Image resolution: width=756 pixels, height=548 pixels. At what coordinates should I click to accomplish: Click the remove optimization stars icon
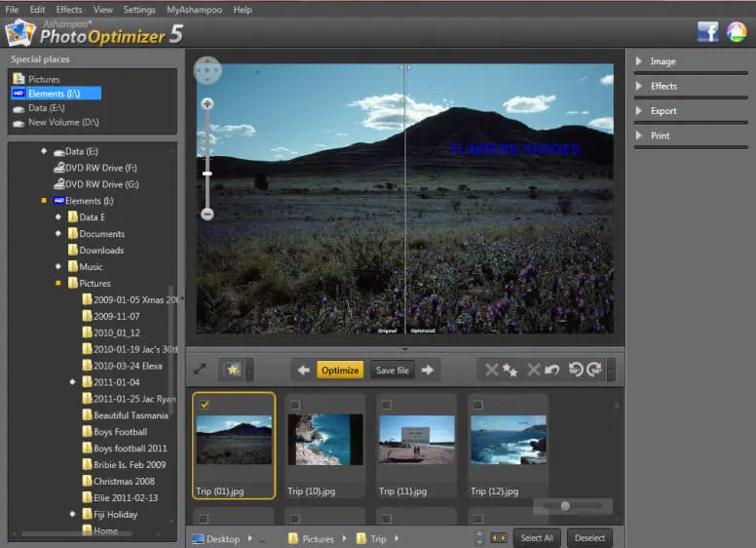pos(500,370)
